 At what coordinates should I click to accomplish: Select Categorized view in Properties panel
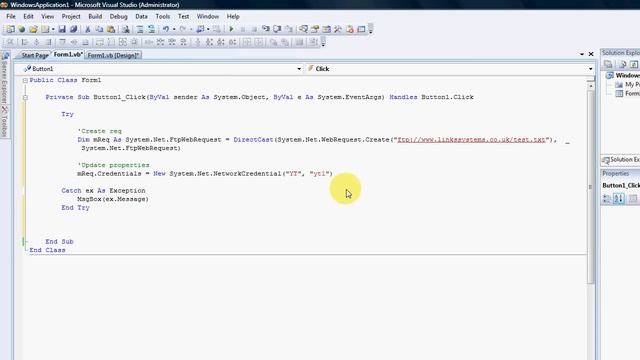[x=607, y=199]
